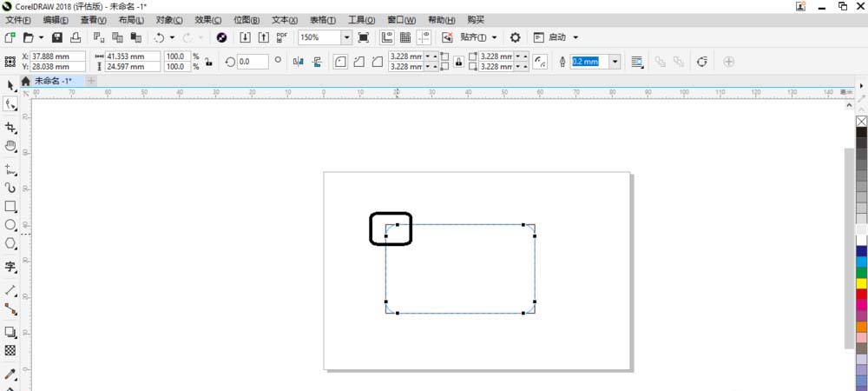Viewport: 868px width, 391px height.
Task: Select the Drop Shadow tool
Action: pyautogui.click(x=10, y=332)
